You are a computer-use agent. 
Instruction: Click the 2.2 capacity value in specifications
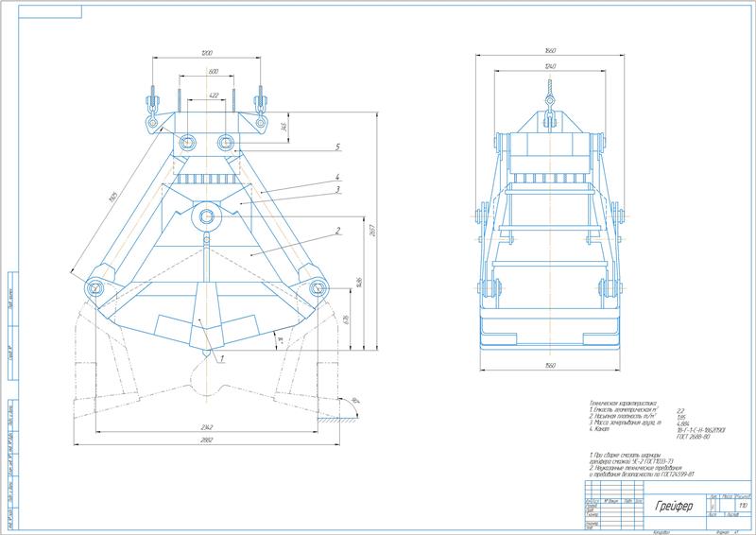point(680,410)
